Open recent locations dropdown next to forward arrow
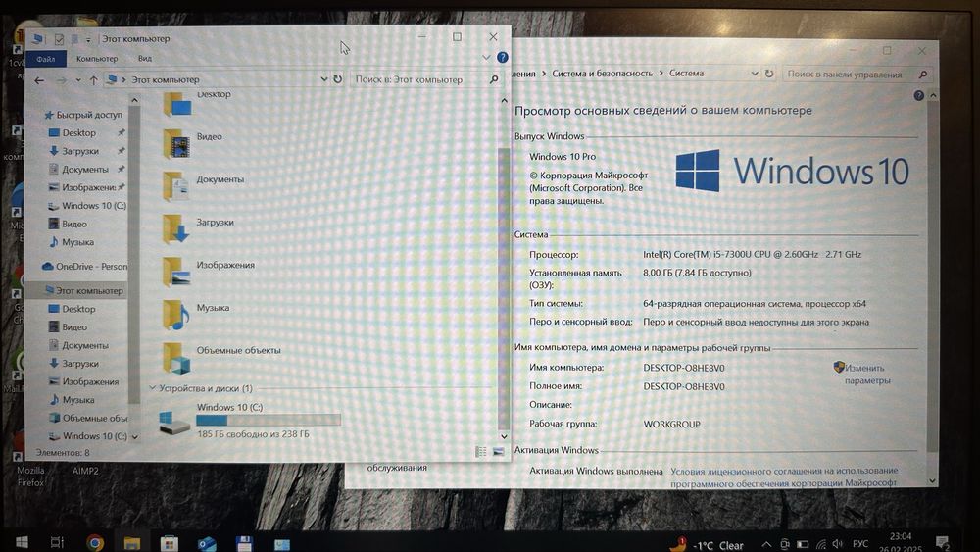The height and width of the screenshot is (552, 980). tap(78, 80)
